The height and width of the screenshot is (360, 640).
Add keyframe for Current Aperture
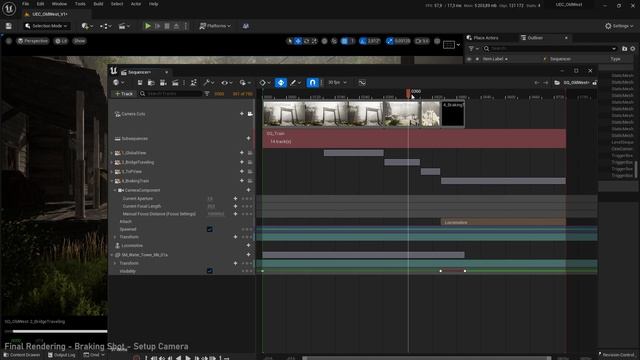[235, 198]
